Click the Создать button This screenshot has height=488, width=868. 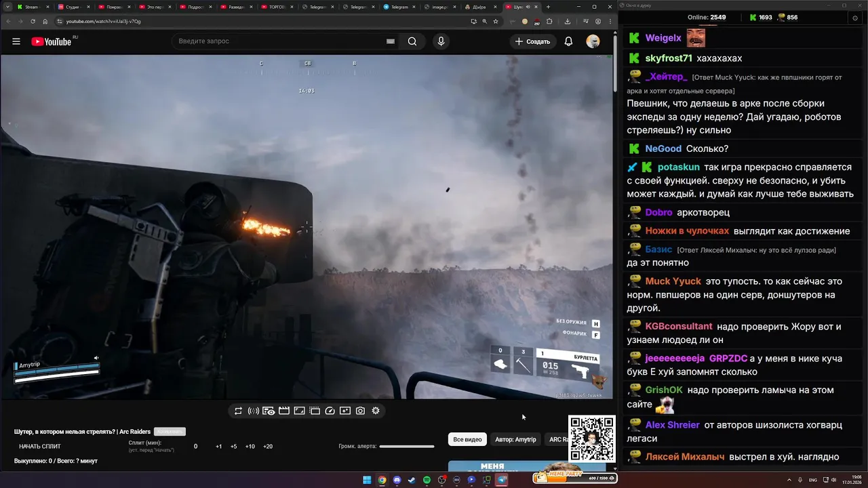533,41
